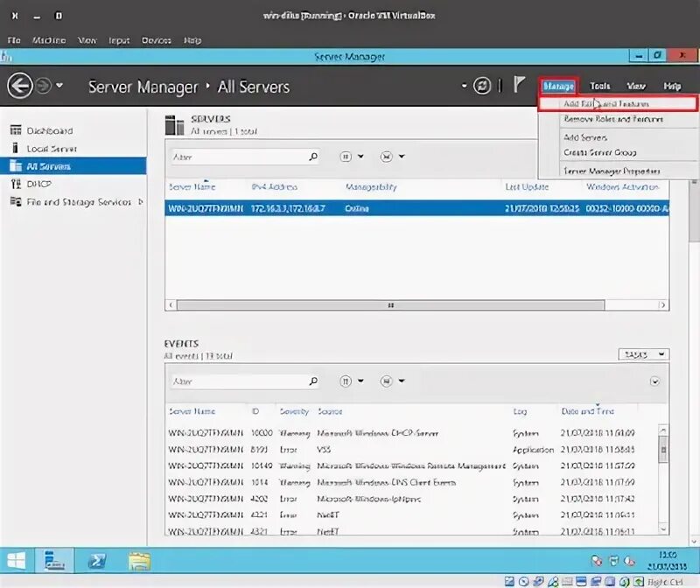The width and height of the screenshot is (700, 588).
Task: Open the VirtualBox Input menu
Action: pos(119,40)
